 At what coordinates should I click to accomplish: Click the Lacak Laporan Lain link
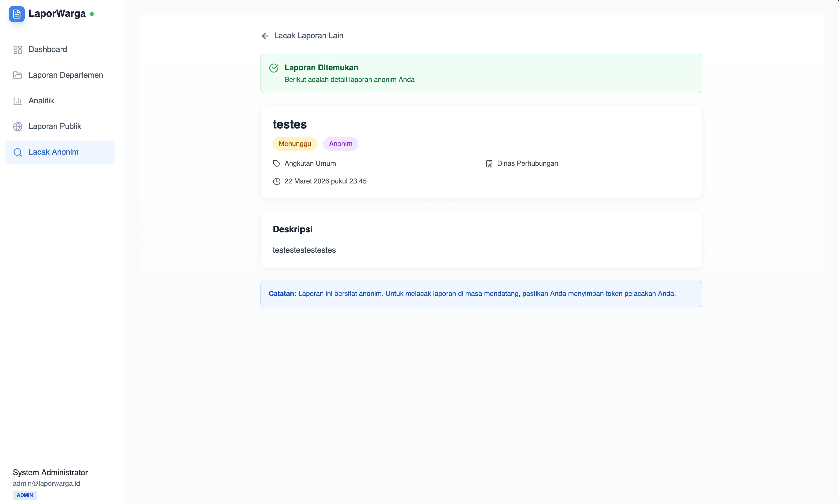coord(309,35)
